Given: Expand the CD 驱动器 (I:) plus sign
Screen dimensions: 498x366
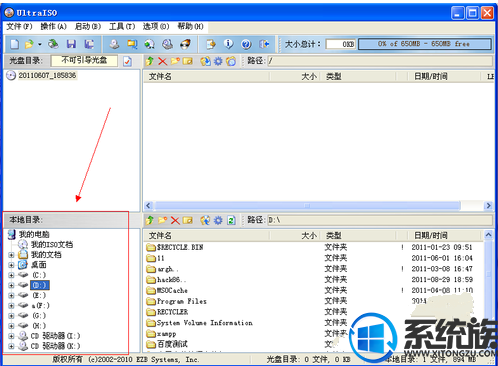Looking at the screenshot, I should tap(11, 336).
